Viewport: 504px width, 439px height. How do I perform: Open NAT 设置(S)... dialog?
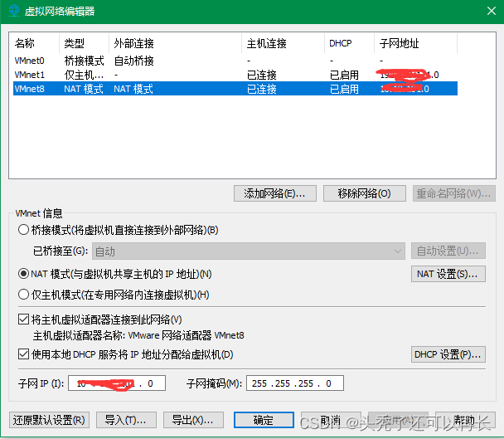[448, 274]
